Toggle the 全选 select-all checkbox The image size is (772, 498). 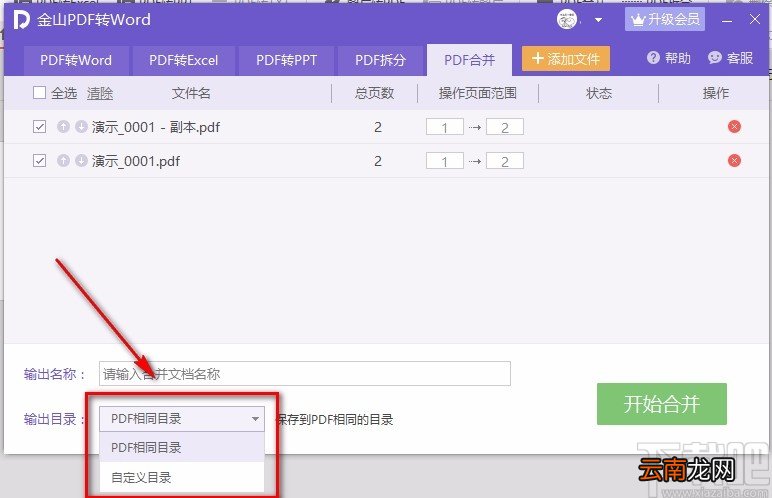click(39, 93)
